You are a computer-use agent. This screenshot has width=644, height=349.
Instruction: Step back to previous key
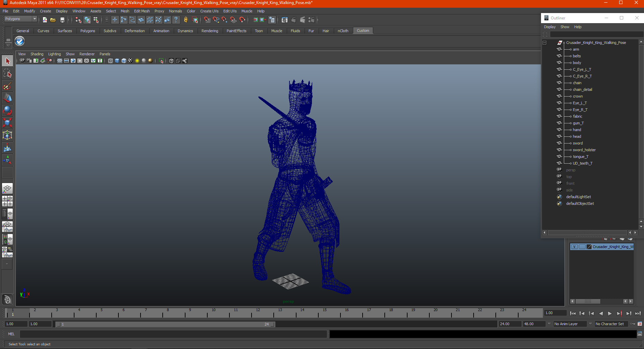tap(591, 313)
